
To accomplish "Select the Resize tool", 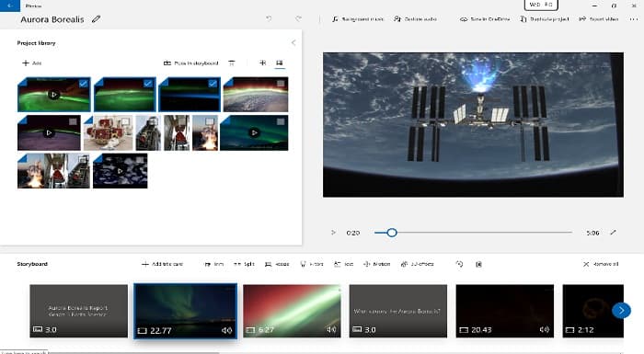I will coord(277,264).
